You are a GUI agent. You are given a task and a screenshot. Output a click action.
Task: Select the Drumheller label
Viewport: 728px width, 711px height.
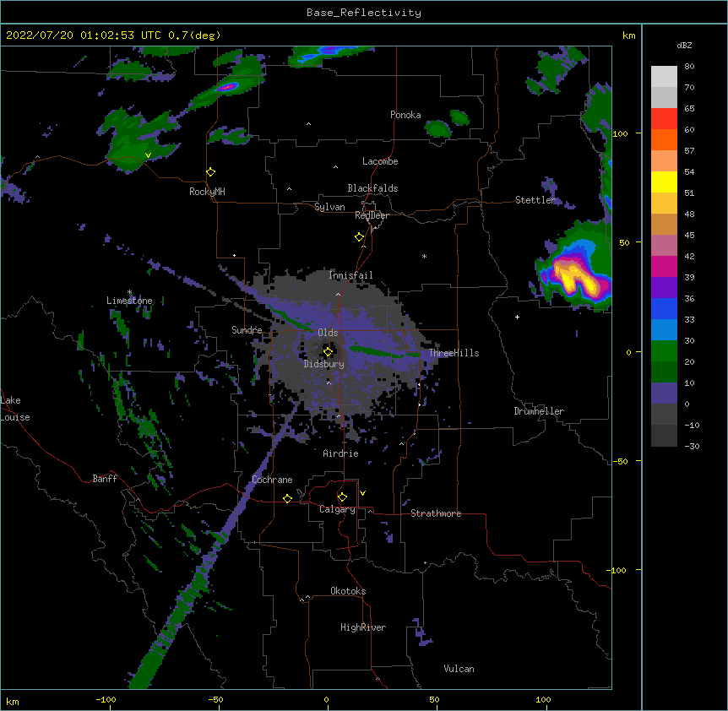[x=539, y=411]
